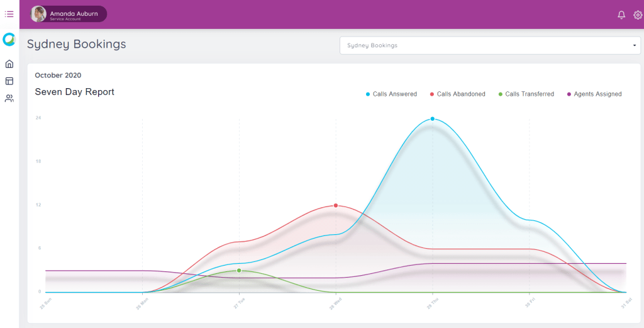Click the Calls Answered peak point
The width and height of the screenshot is (644, 328).
[x=433, y=119]
